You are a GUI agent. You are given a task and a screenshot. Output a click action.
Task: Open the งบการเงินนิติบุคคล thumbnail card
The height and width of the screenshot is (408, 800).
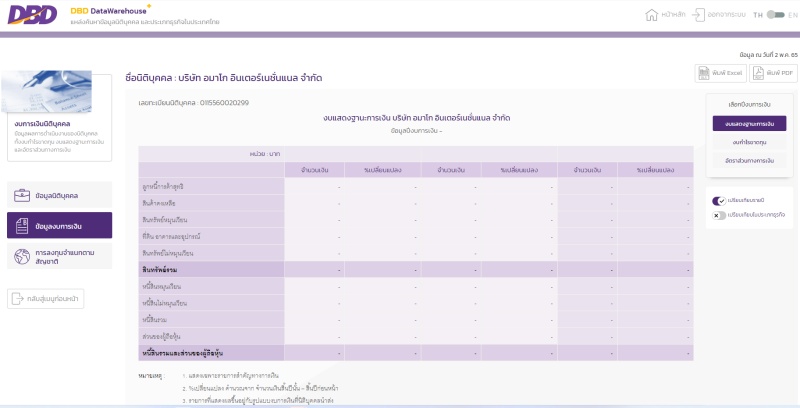click(x=55, y=118)
